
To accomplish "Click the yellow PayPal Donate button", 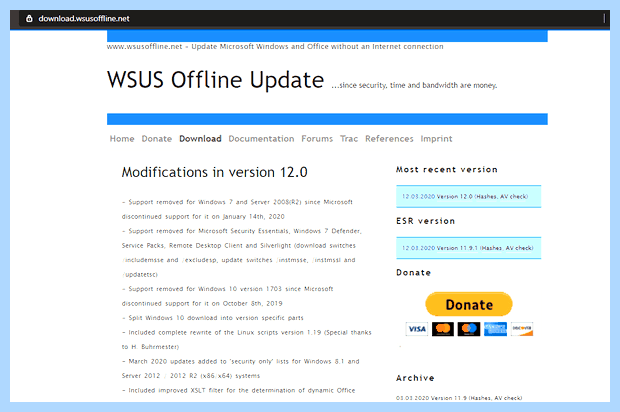I will 469,304.
